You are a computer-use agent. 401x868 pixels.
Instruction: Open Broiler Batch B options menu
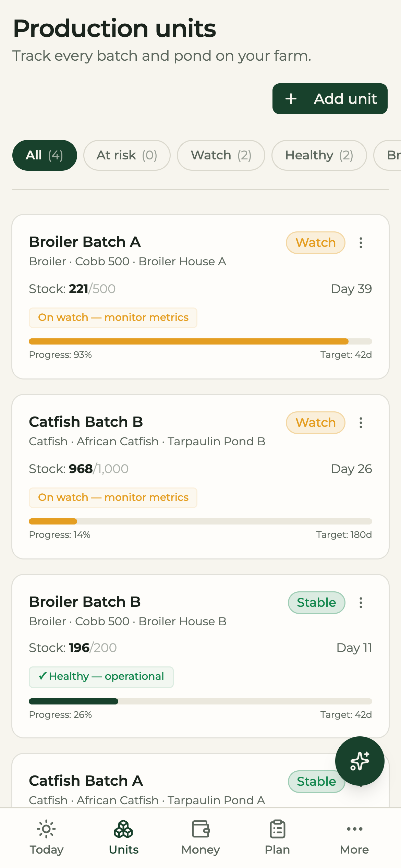[x=361, y=603]
